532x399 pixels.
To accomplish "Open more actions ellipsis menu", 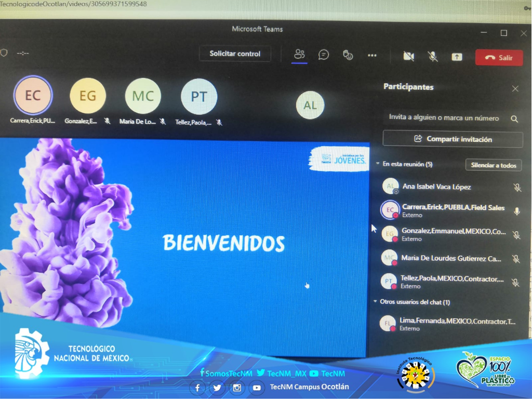I will (372, 55).
